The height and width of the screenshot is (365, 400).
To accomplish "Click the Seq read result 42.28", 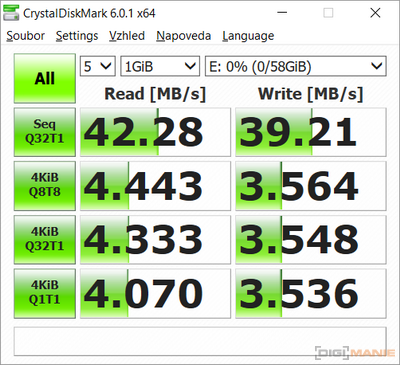I will (x=155, y=132).
